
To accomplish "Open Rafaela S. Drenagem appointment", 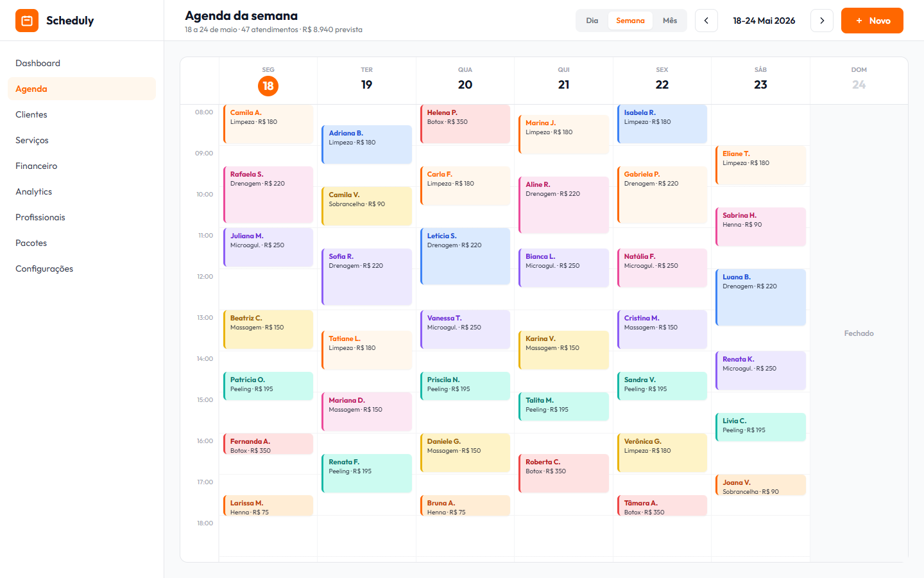I will click(268, 195).
